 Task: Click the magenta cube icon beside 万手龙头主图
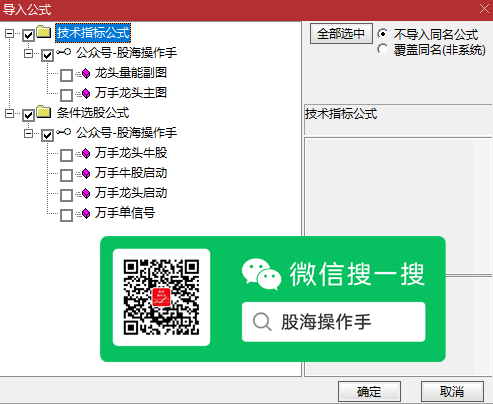86,93
